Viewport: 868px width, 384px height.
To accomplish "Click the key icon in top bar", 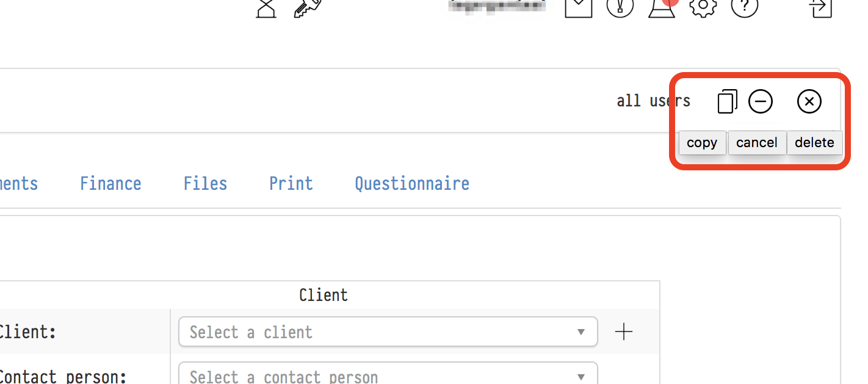I will pyautogui.click(x=307, y=7).
